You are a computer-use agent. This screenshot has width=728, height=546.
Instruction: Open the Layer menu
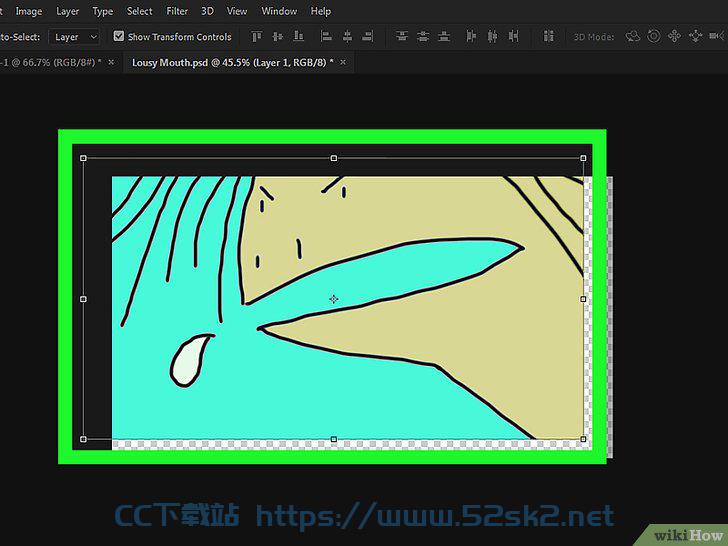(67, 11)
